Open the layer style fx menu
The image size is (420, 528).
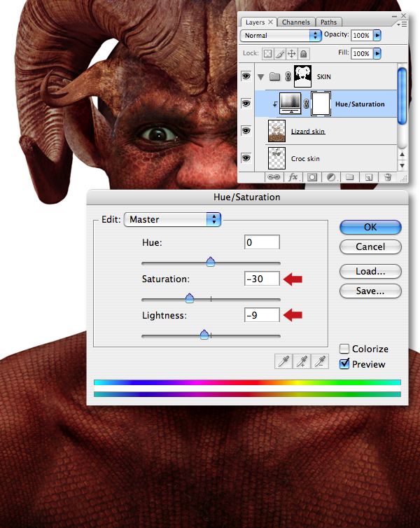click(x=293, y=176)
